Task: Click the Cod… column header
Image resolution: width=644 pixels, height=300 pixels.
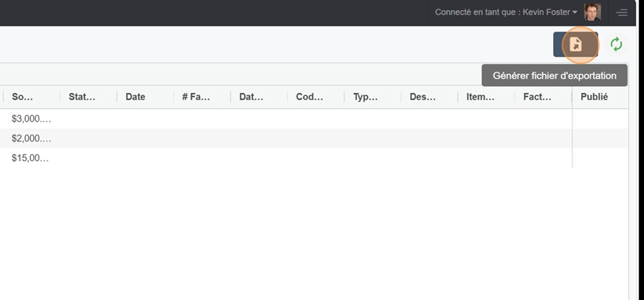Action: [309, 97]
